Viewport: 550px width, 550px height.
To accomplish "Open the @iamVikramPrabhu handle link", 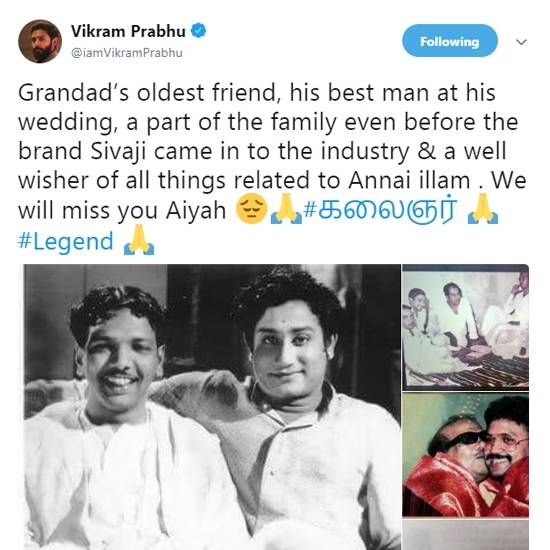I will pos(127,53).
